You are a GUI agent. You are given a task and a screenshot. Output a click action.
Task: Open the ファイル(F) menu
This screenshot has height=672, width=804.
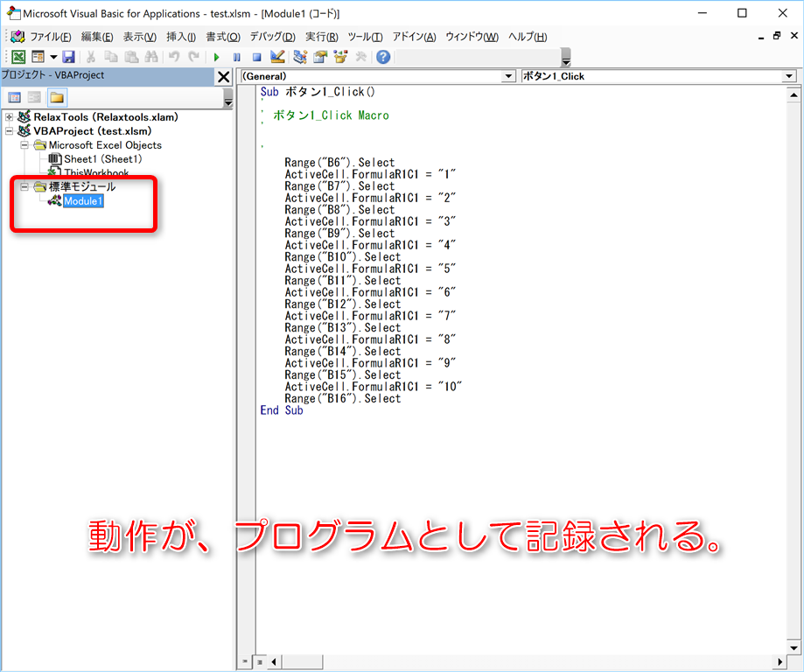(50, 37)
